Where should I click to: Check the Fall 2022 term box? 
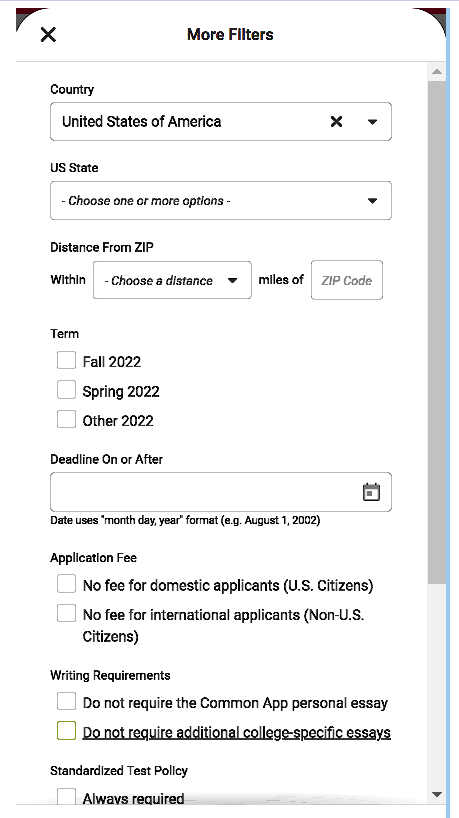[x=66, y=360]
